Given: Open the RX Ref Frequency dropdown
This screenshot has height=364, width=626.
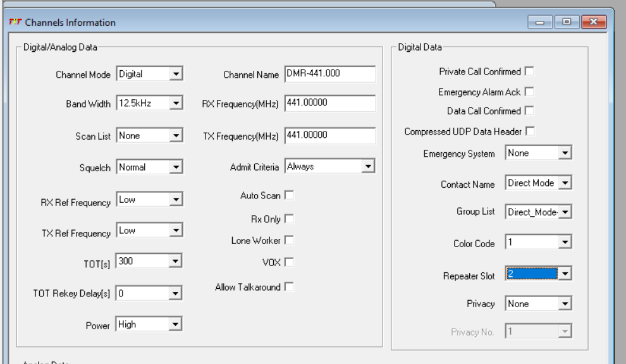Looking at the screenshot, I should 176,200.
